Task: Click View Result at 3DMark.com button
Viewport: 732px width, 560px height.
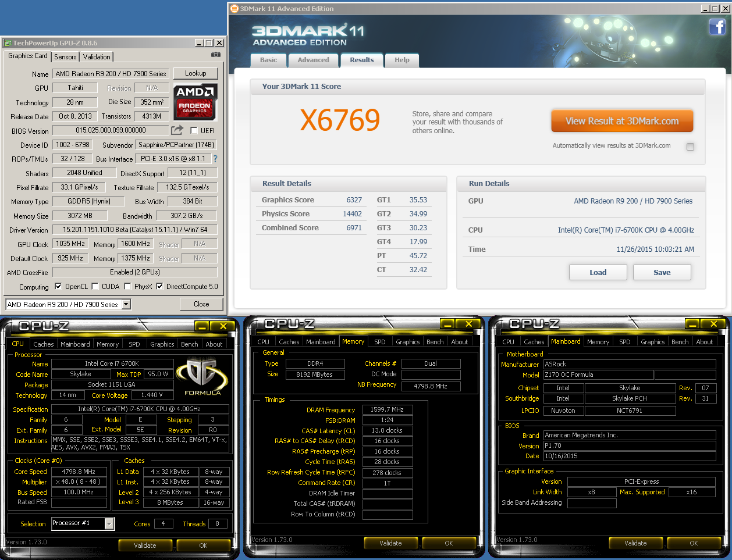Action: pyautogui.click(x=622, y=121)
